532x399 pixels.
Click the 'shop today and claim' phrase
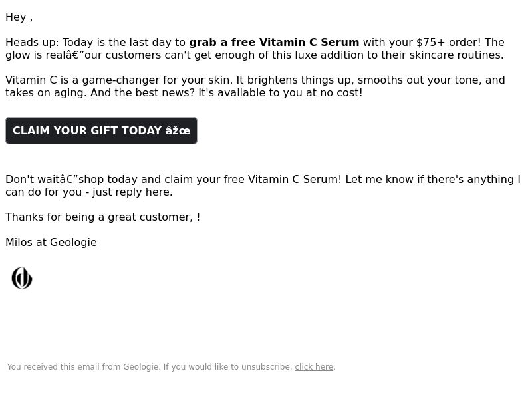(127, 179)
